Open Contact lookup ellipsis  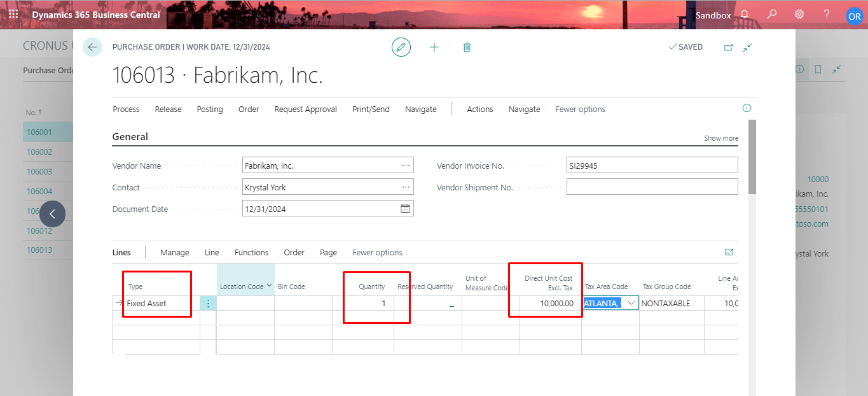coord(406,187)
